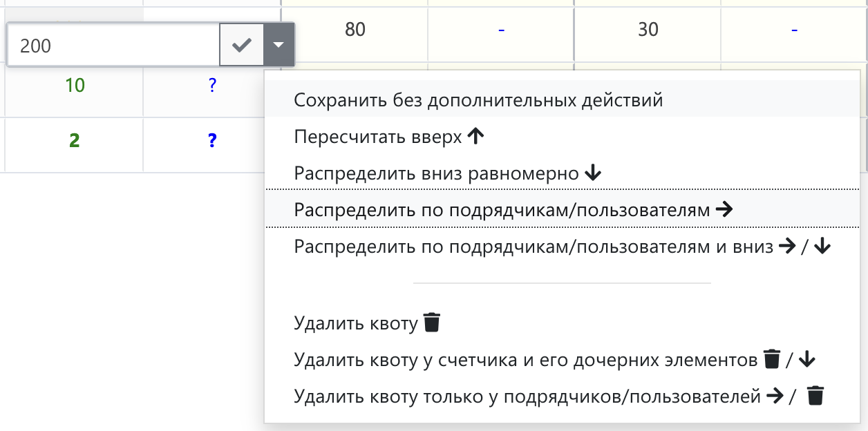Viewport: 868px width, 431px height.
Task: Click the bold blue question mark in the row with 2
Action: coord(212,141)
